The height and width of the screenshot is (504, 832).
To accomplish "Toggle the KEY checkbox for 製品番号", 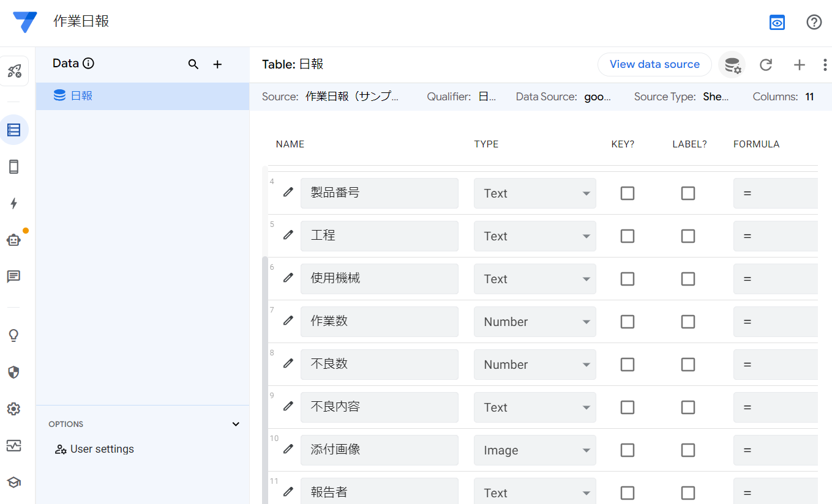I will click(x=627, y=193).
